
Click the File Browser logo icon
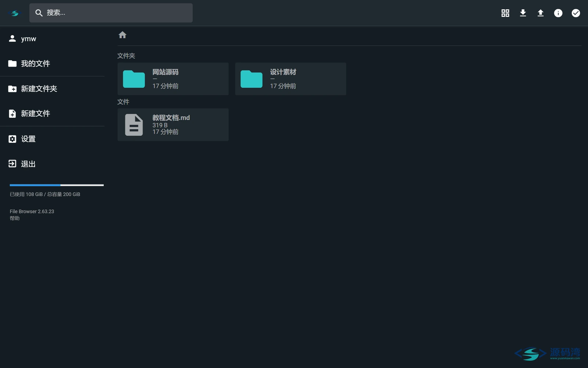point(15,13)
